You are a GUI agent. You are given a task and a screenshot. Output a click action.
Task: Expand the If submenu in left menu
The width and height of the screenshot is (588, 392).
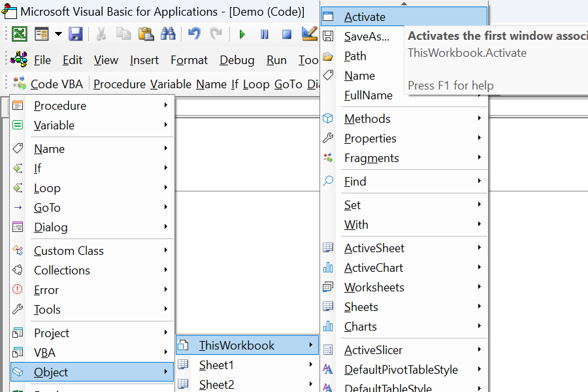[92, 169]
